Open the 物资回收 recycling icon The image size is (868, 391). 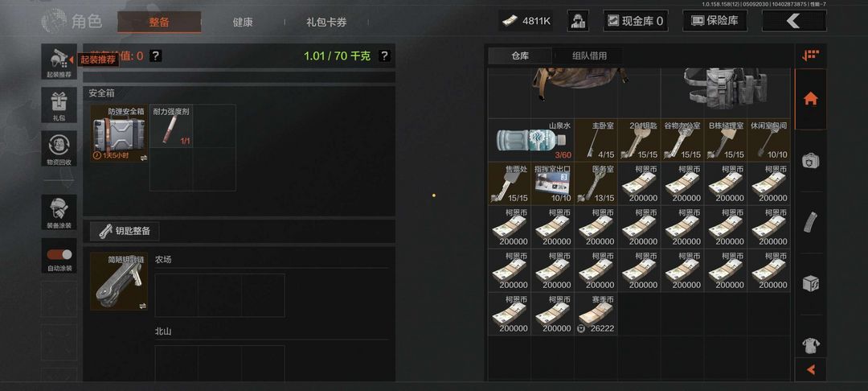[59, 148]
